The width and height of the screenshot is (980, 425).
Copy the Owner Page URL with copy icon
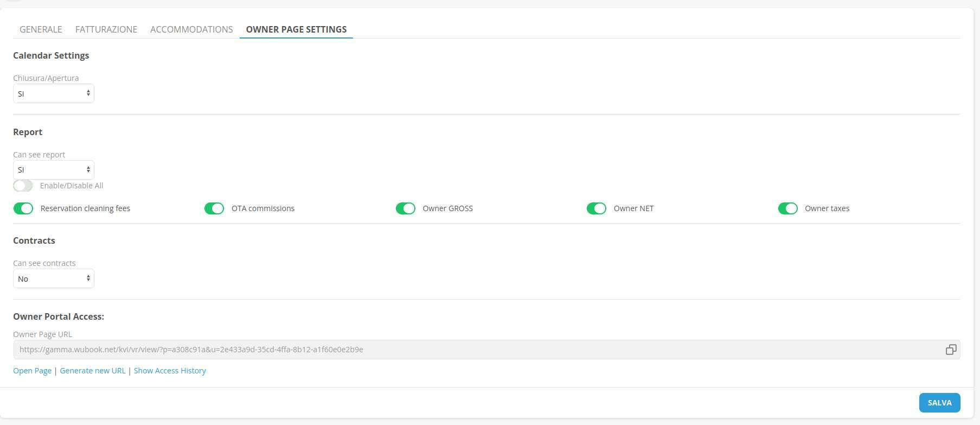tap(950, 350)
